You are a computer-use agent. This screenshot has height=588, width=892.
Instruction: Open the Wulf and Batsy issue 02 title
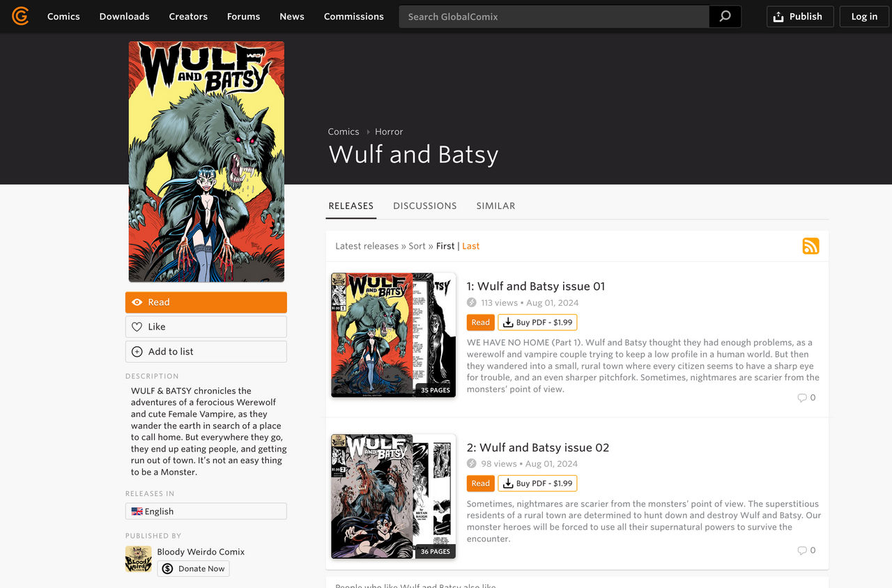coord(538,448)
